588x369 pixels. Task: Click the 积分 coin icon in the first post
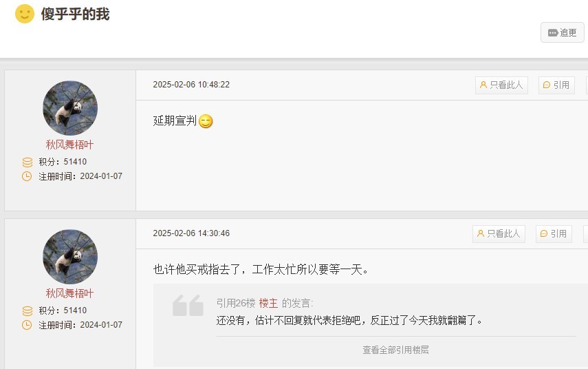(28, 162)
